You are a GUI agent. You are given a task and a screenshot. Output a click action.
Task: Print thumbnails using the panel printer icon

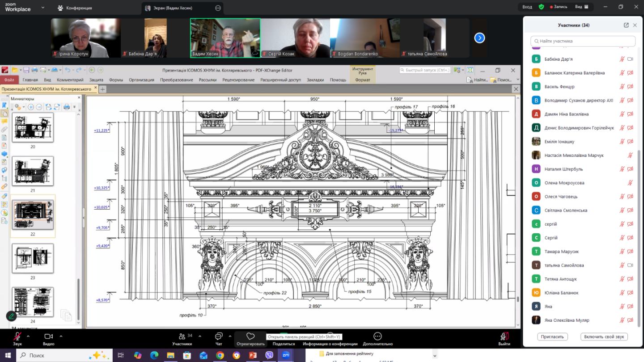coord(67,107)
